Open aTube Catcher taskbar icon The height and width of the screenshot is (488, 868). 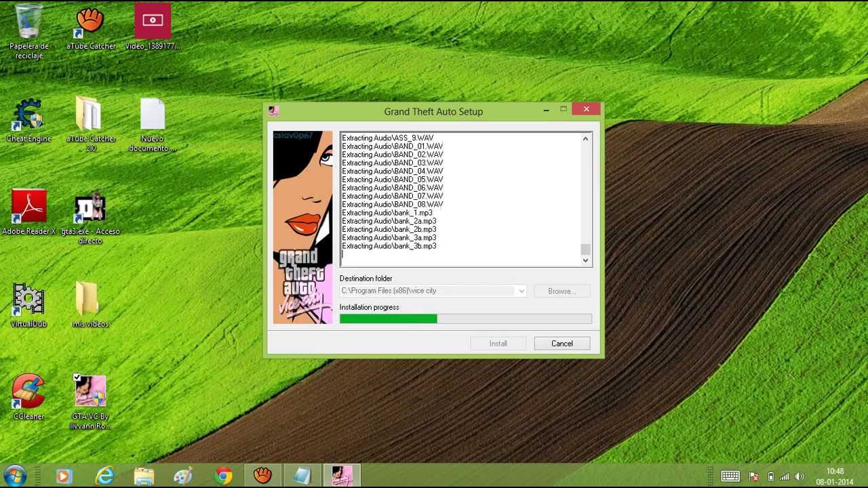point(262,476)
